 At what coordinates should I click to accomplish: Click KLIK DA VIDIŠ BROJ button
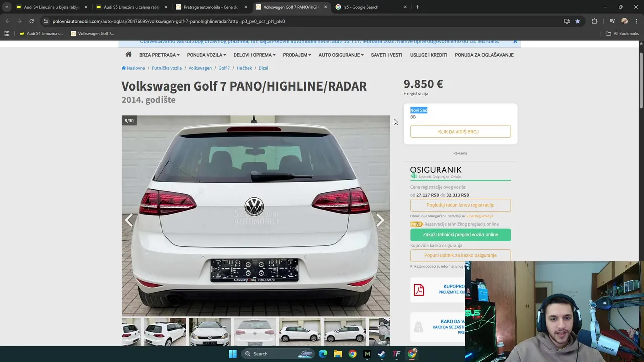[x=460, y=132]
